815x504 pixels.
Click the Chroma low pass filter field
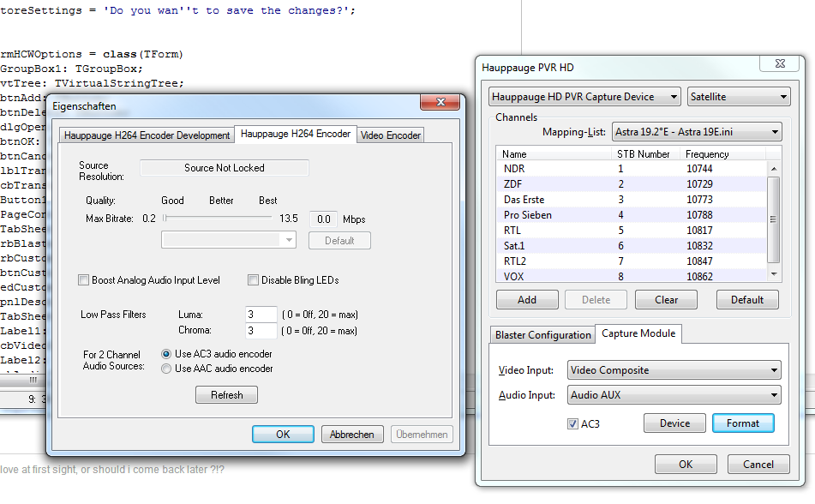[261, 330]
